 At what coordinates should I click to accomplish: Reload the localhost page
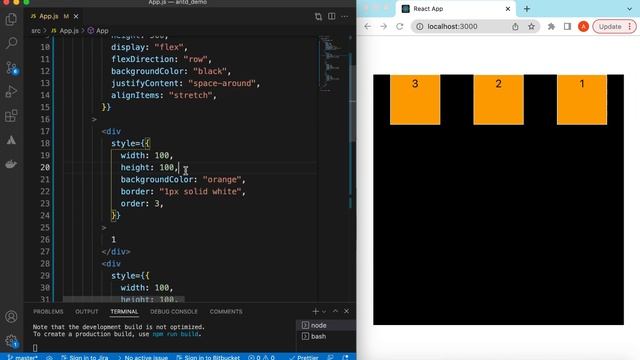pos(400,27)
